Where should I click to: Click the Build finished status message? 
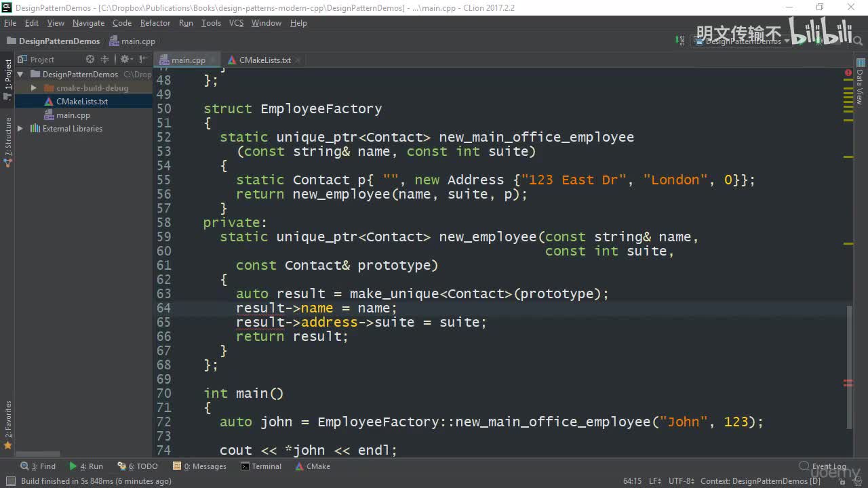click(96, 481)
